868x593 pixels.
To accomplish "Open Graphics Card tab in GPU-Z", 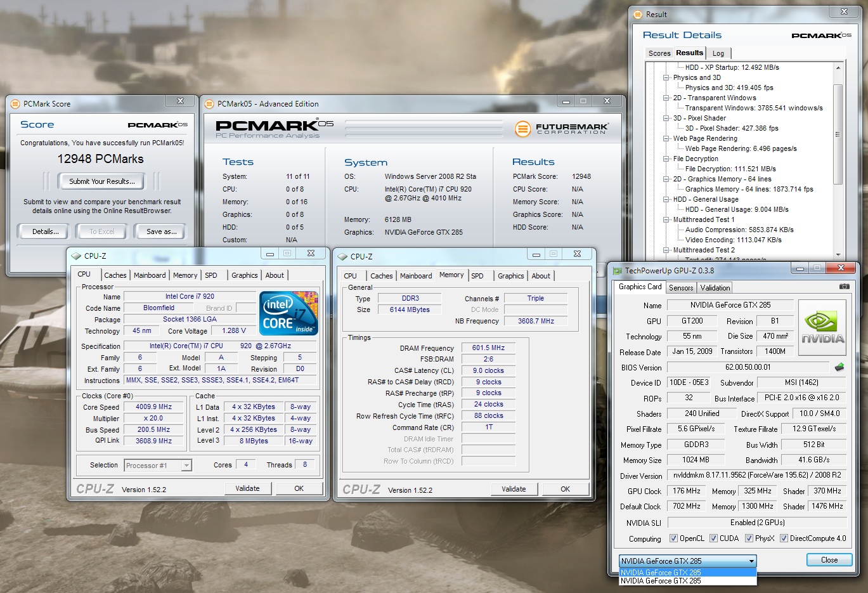I will [640, 287].
